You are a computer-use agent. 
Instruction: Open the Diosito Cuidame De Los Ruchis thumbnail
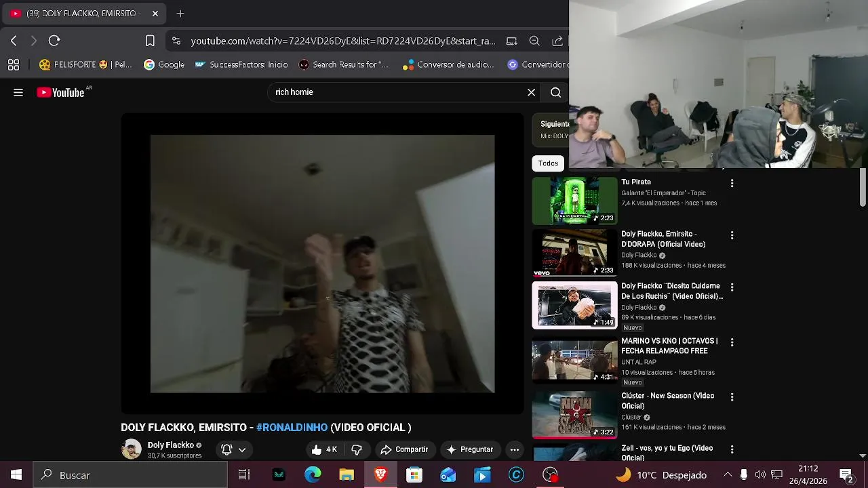point(574,305)
